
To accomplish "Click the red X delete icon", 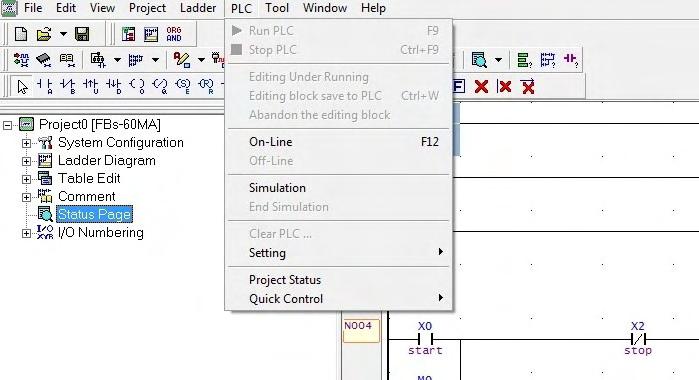I will coord(481,86).
